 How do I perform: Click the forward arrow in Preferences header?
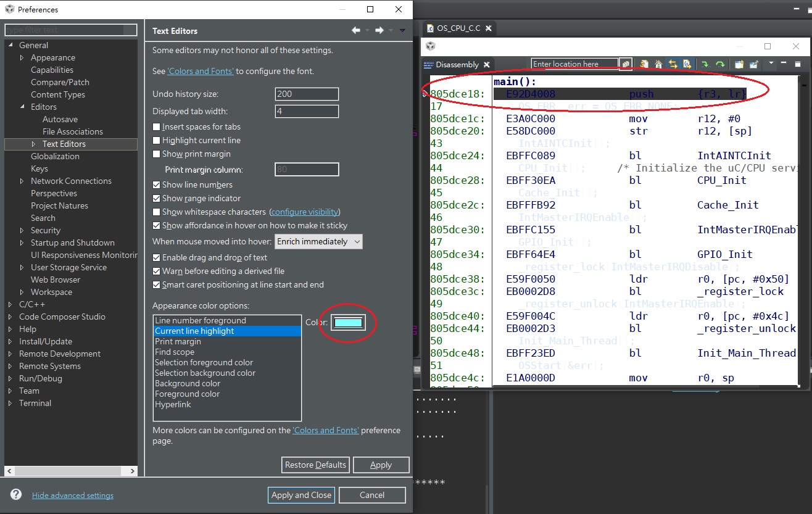click(379, 30)
